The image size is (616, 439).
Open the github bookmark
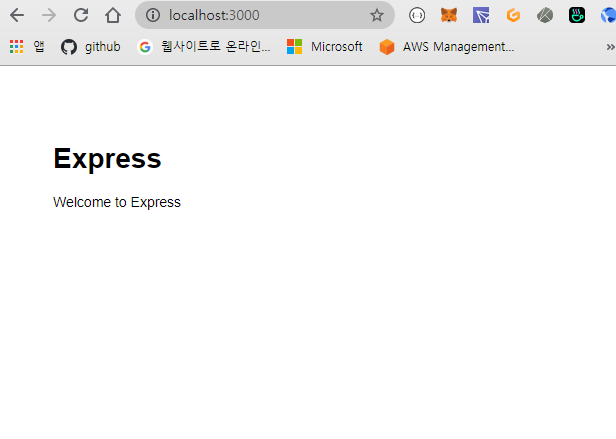(x=91, y=47)
